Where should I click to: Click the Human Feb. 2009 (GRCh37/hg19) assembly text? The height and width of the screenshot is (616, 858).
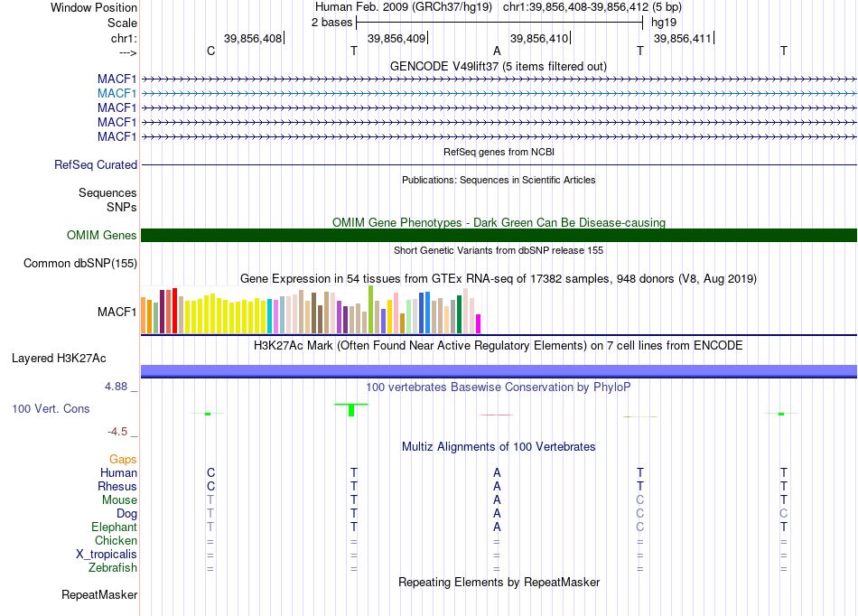pos(404,7)
